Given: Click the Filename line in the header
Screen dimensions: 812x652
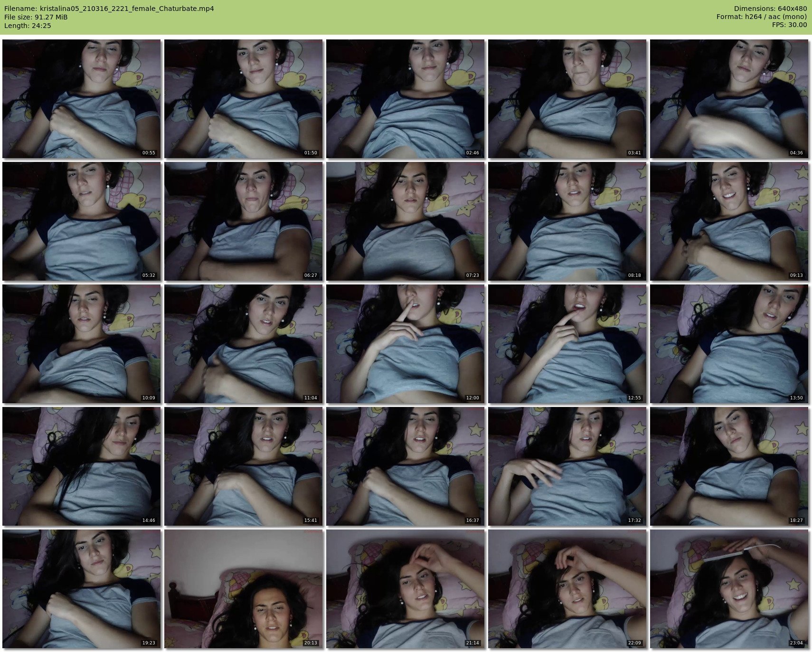Looking at the screenshot, I should click(x=109, y=9).
